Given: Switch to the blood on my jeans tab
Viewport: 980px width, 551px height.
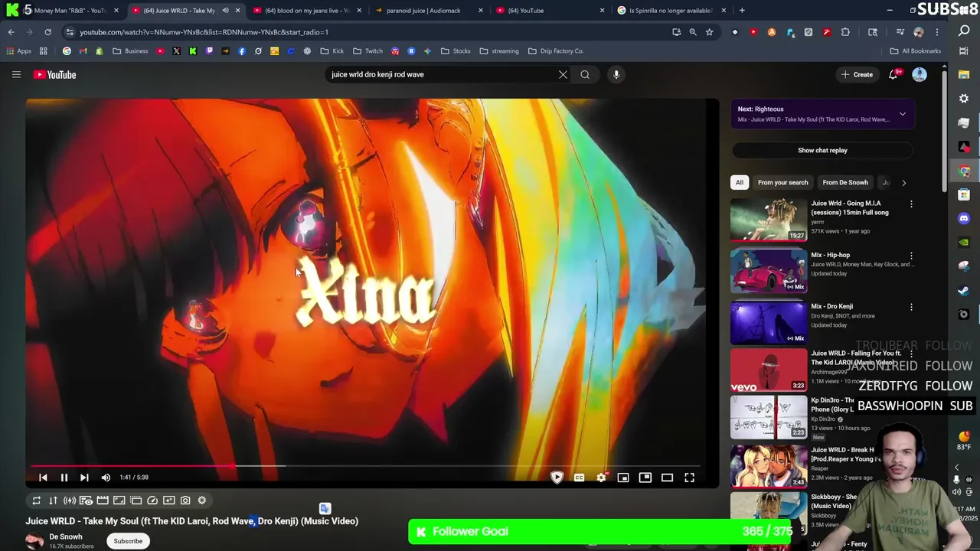Looking at the screenshot, I should tap(306, 10).
